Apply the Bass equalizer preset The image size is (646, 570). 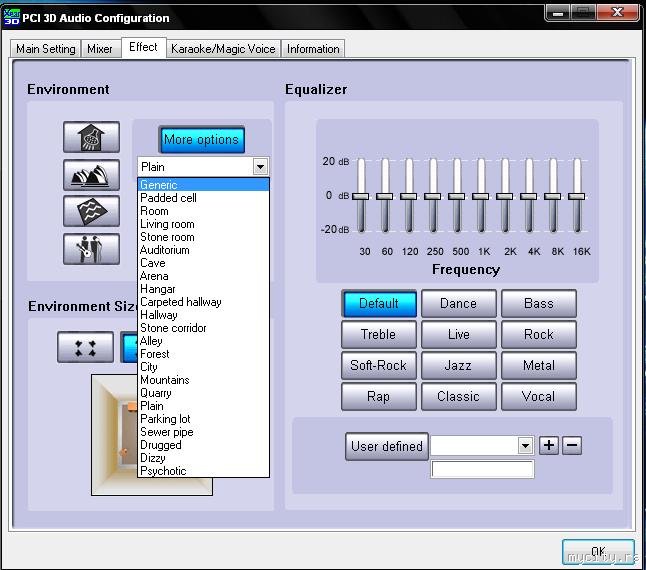click(539, 304)
